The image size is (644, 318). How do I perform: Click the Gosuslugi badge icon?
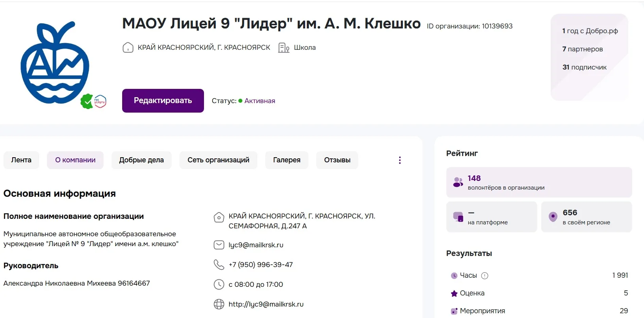click(100, 102)
